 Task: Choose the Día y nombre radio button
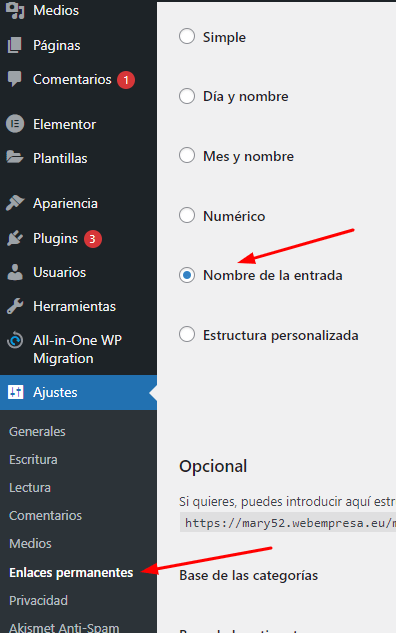(187, 96)
